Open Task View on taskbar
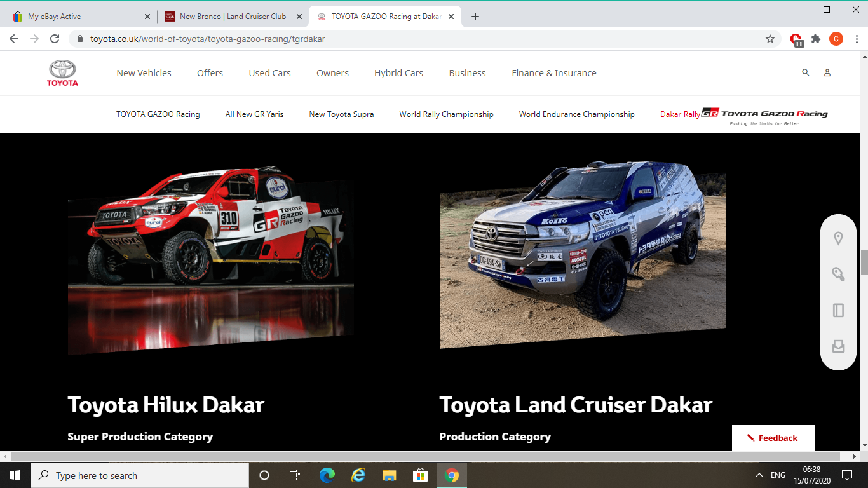This screenshot has width=868, height=488. coord(295,475)
